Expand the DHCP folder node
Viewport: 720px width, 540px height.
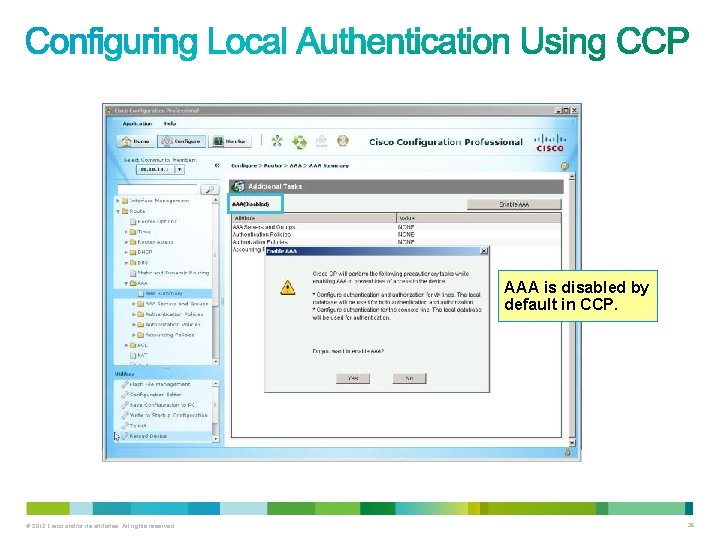click(126, 252)
